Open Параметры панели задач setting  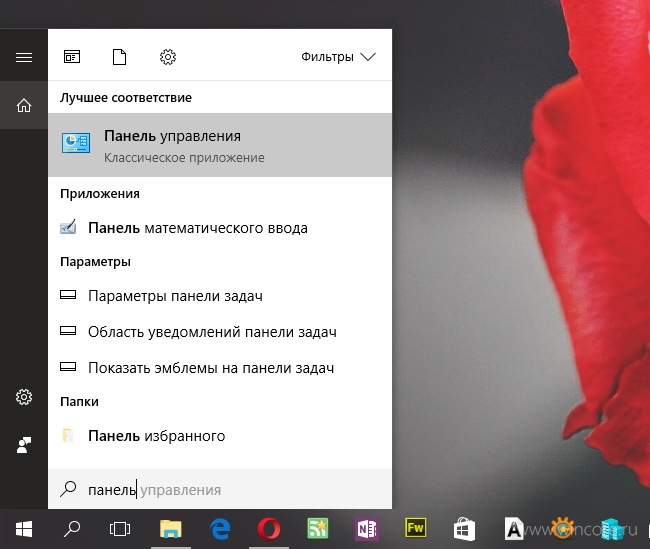coord(220,296)
